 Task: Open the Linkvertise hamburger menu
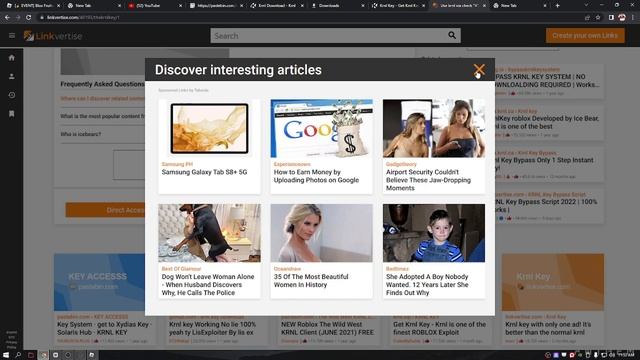(12, 36)
